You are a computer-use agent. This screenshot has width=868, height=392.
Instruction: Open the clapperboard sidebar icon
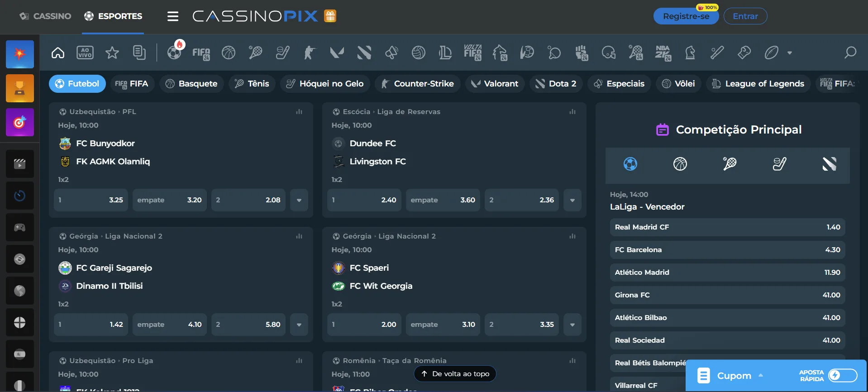point(20,164)
